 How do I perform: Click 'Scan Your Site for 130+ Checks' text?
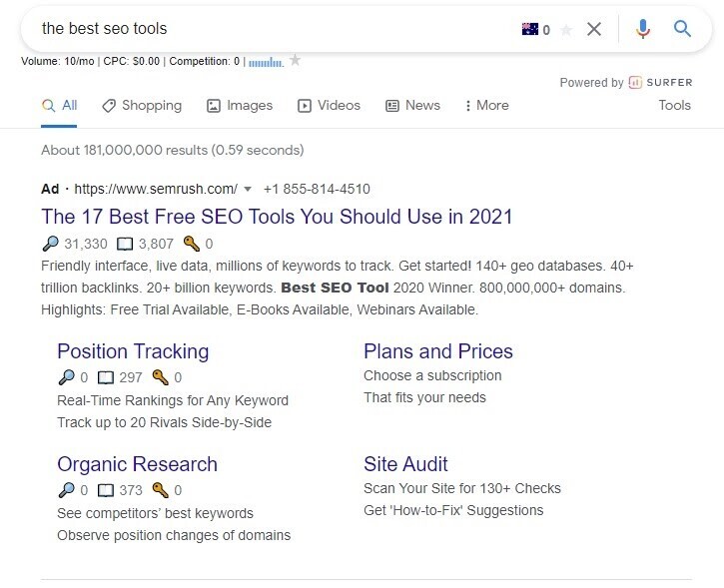click(462, 488)
